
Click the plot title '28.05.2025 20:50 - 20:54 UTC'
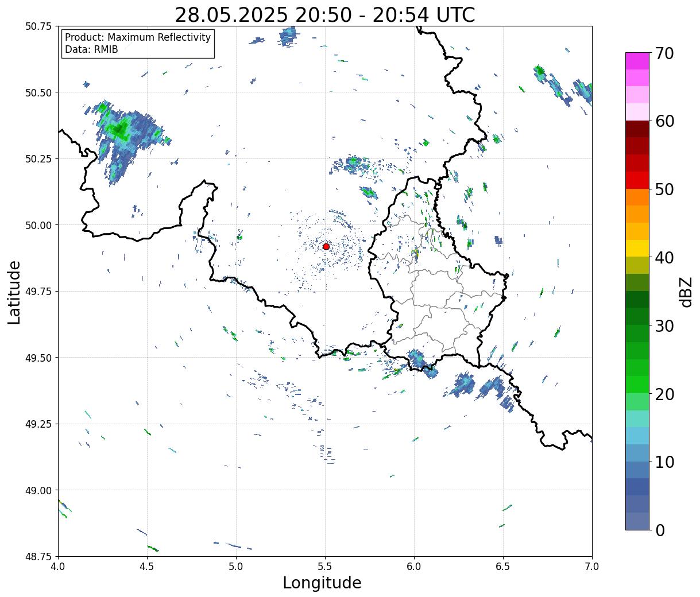click(x=325, y=15)
